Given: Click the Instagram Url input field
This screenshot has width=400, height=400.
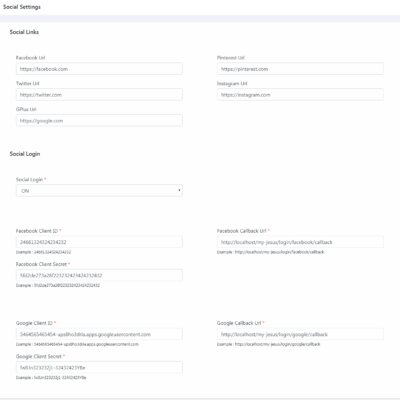Looking at the screenshot, I should click(x=300, y=95).
